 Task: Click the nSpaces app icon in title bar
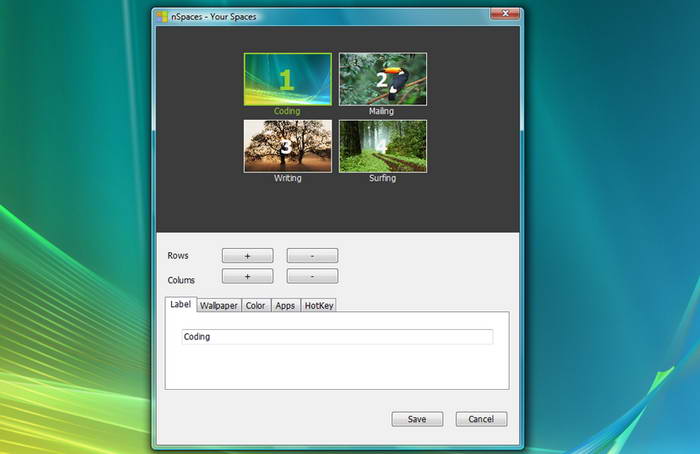162,17
